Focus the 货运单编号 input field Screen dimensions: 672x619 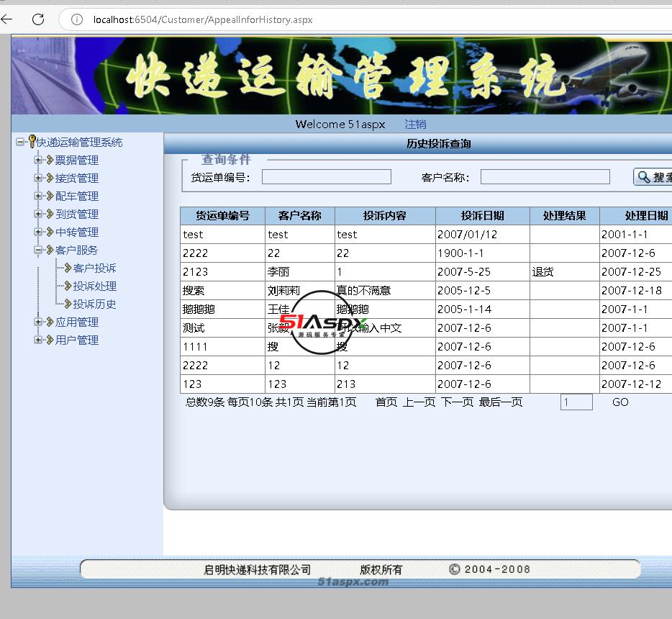click(326, 177)
